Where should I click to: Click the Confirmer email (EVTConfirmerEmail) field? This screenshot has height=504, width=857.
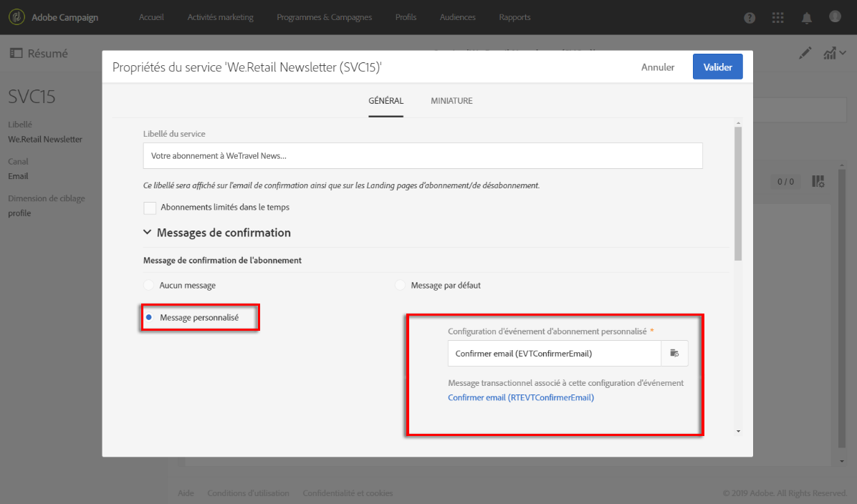(x=554, y=353)
